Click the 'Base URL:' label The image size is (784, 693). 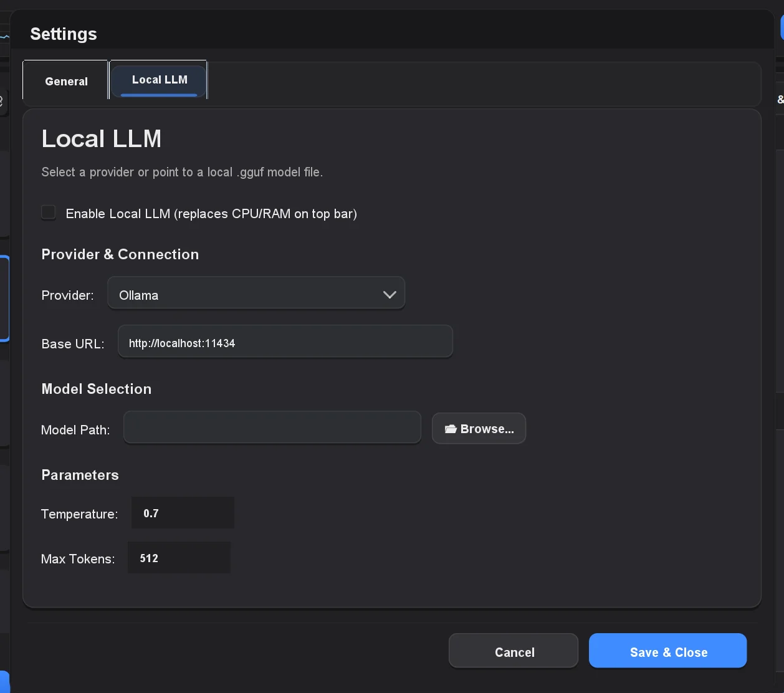pyautogui.click(x=73, y=344)
